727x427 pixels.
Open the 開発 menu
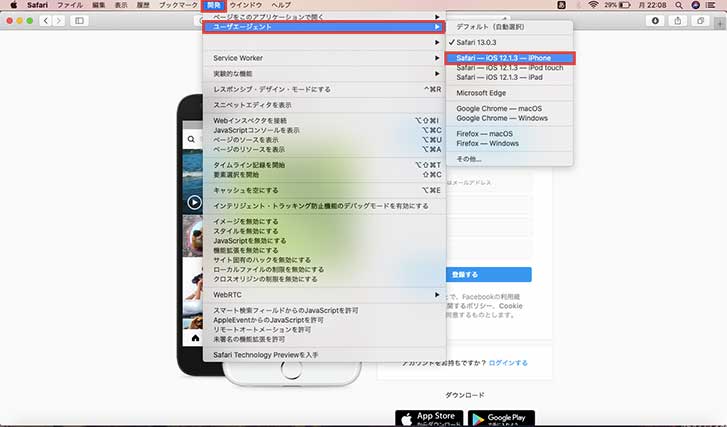click(x=214, y=5)
